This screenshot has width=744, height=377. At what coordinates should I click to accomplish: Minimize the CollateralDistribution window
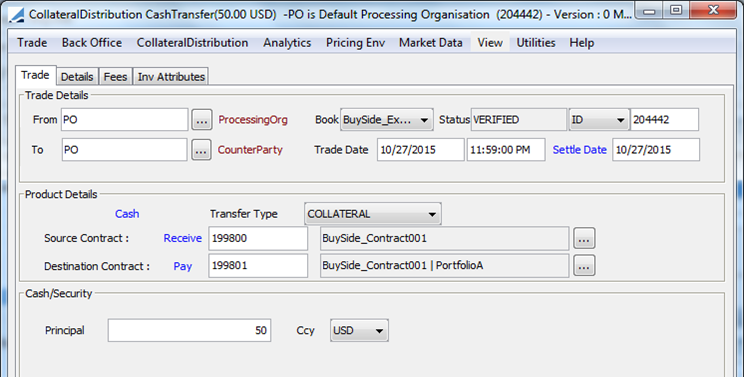[650, 11]
